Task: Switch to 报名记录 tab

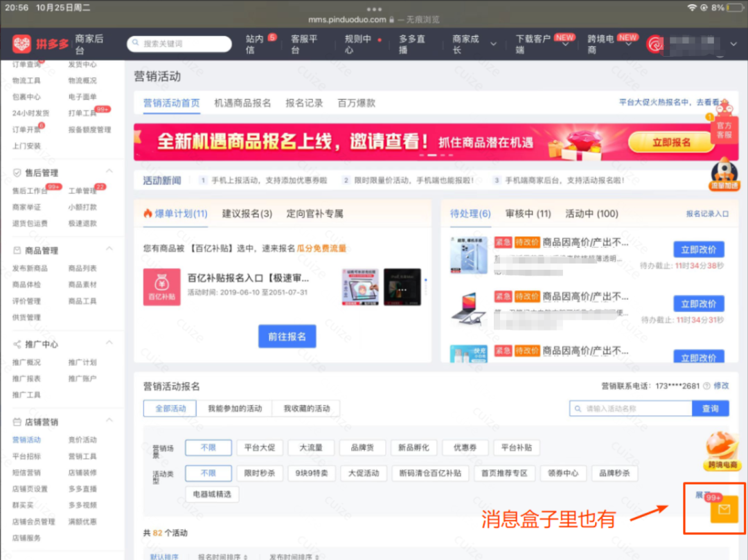Action: click(304, 103)
